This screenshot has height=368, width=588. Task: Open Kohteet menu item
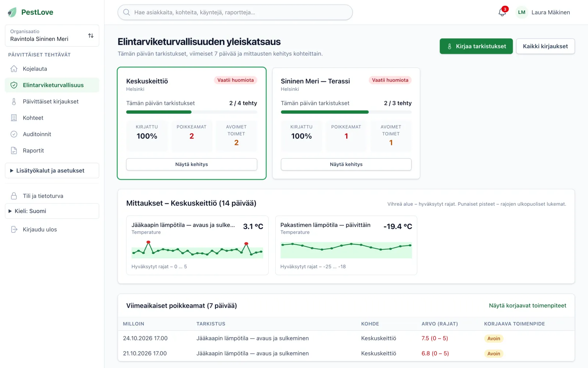pos(52,118)
